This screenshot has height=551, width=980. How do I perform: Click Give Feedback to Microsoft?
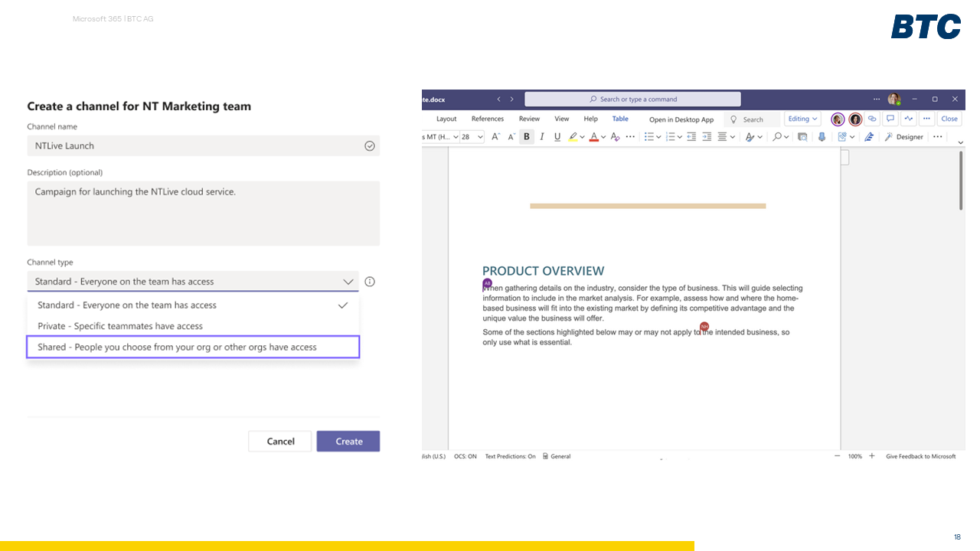click(x=921, y=457)
